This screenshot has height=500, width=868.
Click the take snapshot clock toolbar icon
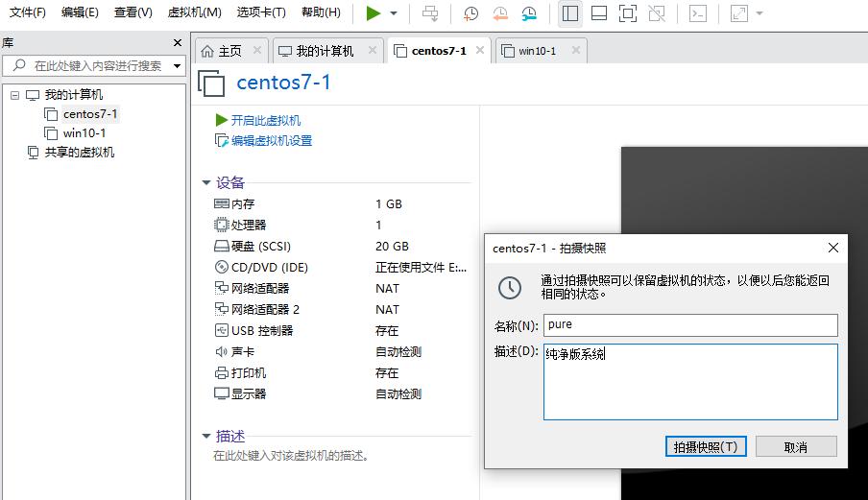[x=470, y=13]
